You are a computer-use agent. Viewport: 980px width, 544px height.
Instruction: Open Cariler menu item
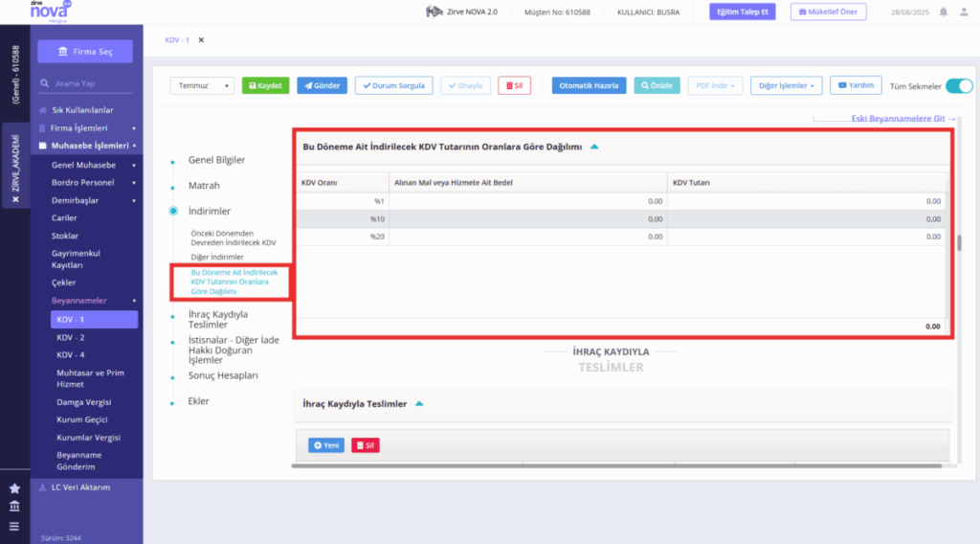(64, 218)
